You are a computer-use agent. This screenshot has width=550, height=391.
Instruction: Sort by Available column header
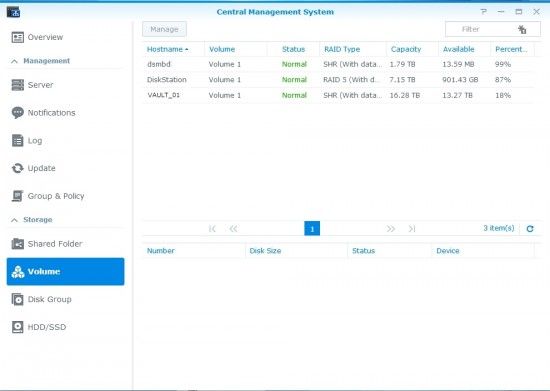point(458,49)
